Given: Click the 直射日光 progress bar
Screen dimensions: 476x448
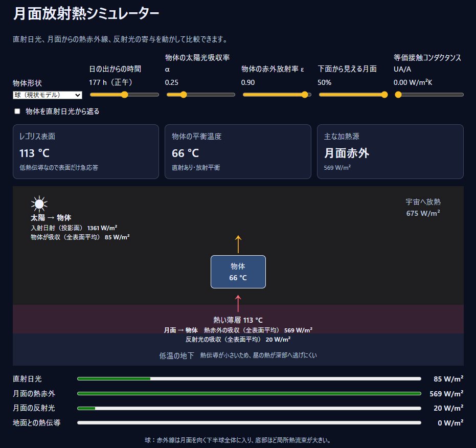Looking at the screenshot, I should [x=249, y=379].
